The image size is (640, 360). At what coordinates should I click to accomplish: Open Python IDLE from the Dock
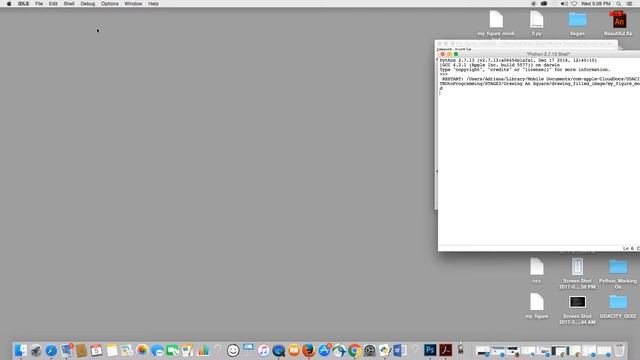click(x=384, y=350)
